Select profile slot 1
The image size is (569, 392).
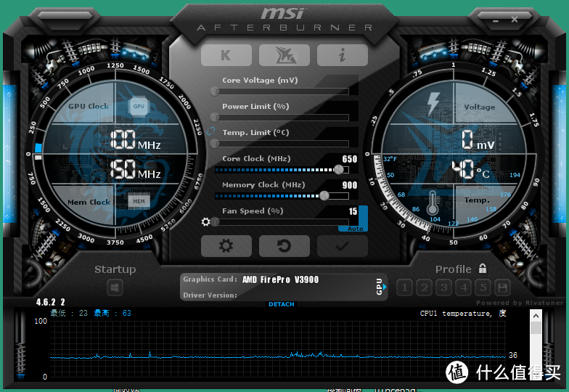pyautogui.click(x=405, y=288)
